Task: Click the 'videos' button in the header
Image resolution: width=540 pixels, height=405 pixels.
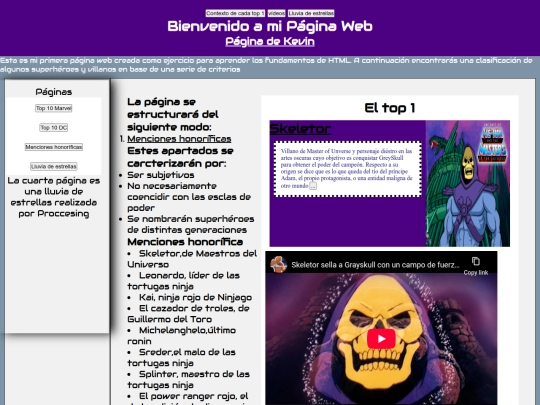Action: (276, 13)
